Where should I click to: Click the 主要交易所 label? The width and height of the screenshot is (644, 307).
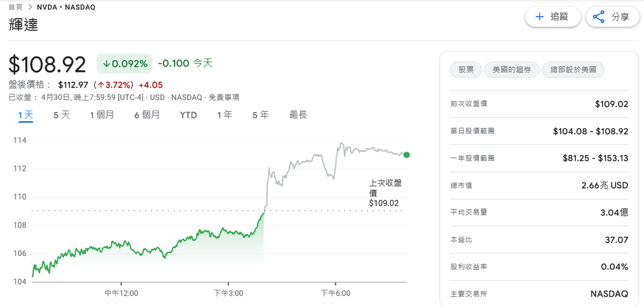pos(469,294)
